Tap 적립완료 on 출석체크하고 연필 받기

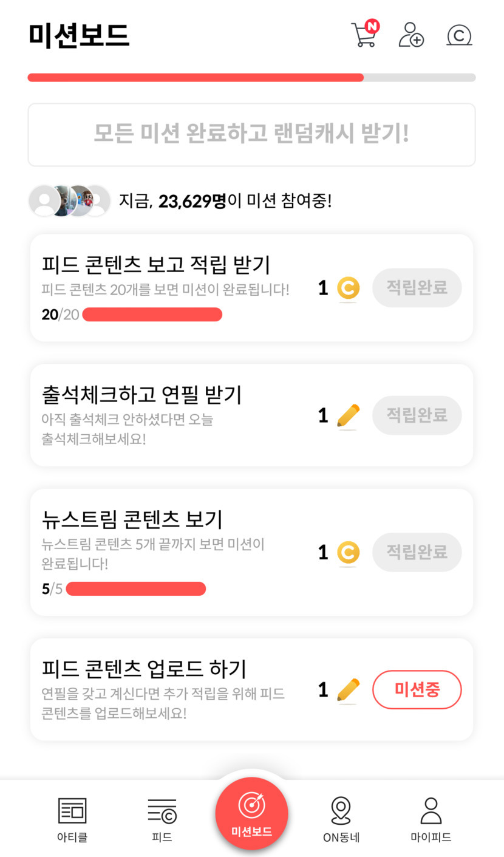click(x=417, y=415)
